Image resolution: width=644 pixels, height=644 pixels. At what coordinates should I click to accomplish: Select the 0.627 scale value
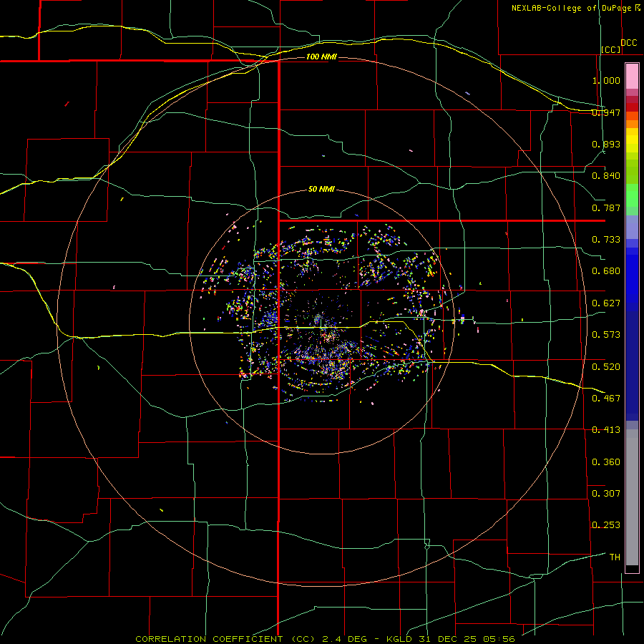606,303
